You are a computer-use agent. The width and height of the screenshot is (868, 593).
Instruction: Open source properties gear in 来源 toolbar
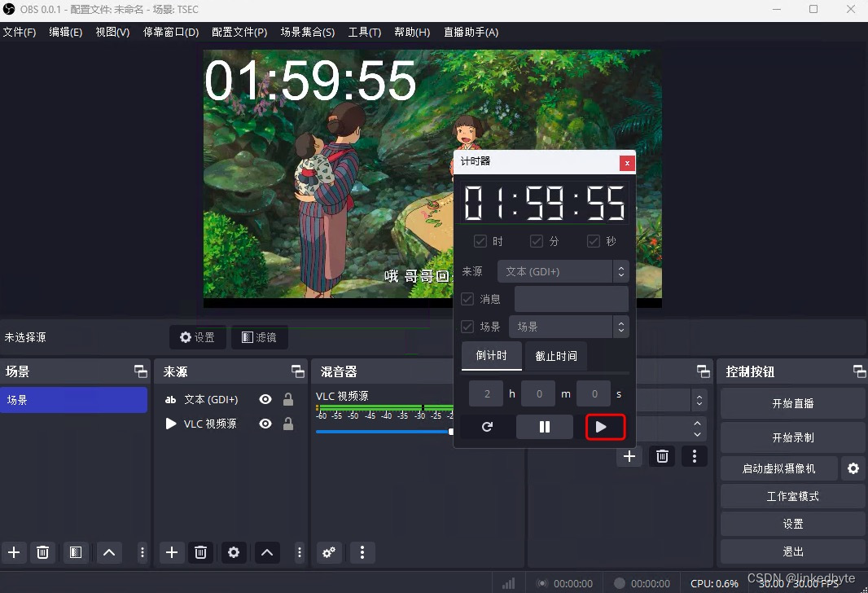(234, 552)
